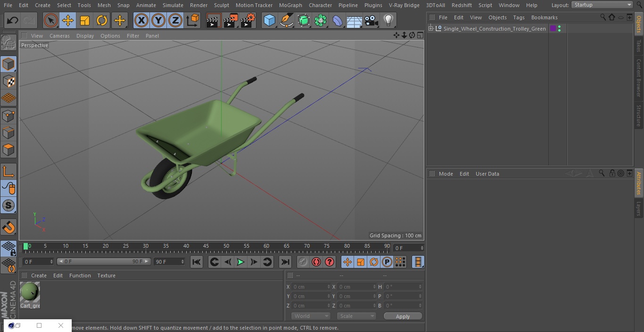Open the Simulate menu
This screenshot has height=332, width=644.
(173, 5)
